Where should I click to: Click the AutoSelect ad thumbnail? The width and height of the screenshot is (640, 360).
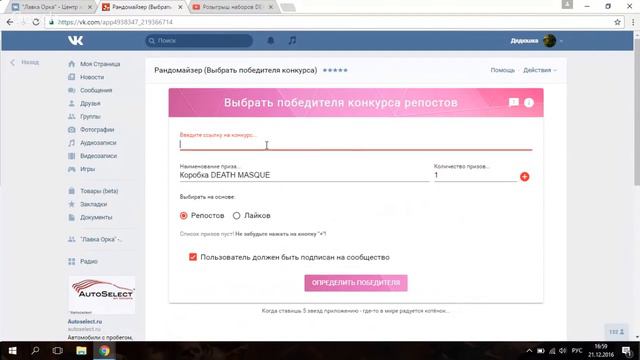click(x=102, y=295)
